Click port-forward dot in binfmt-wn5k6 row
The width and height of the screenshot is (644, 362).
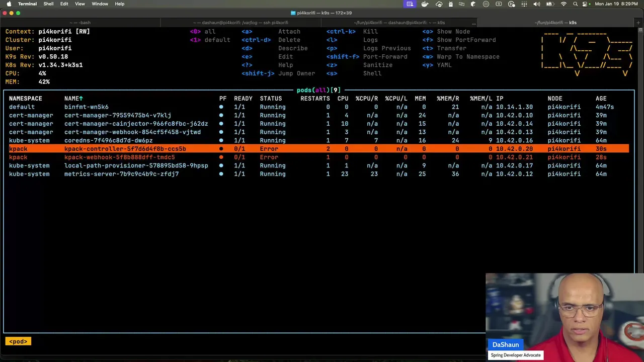coord(221,107)
